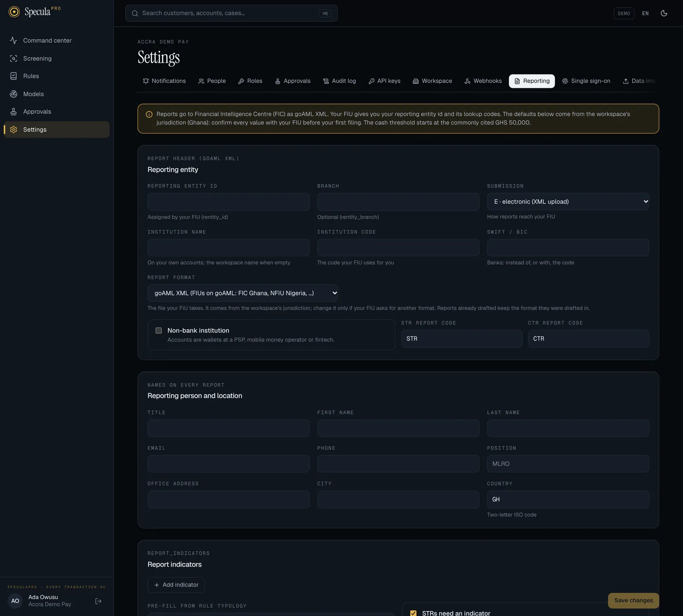Click the EN language switcher
Image resolution: width=683 pixels, height=616 pixels.
tap(645, 13)
